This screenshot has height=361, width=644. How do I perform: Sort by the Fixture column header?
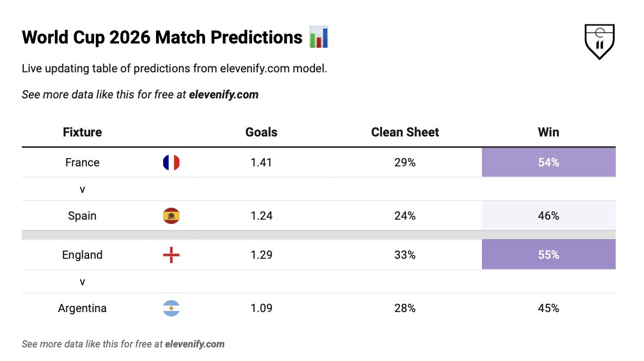[x=82, y=132]
